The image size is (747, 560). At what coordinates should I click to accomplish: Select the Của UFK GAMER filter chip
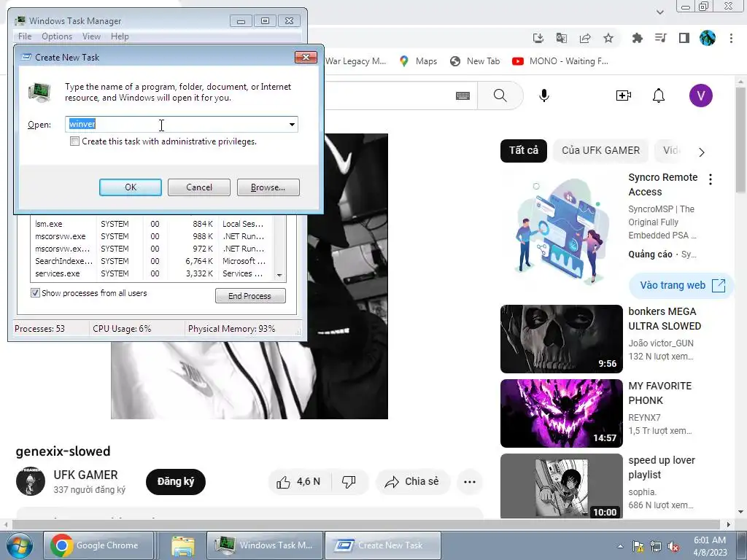(x=600, y=150)
